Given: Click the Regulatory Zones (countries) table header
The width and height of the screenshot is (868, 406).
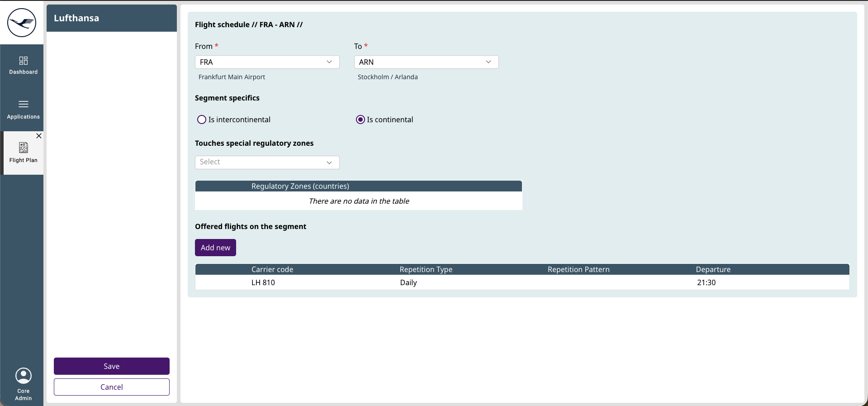Looking at the screenshot, I should (x=300, y=186).
